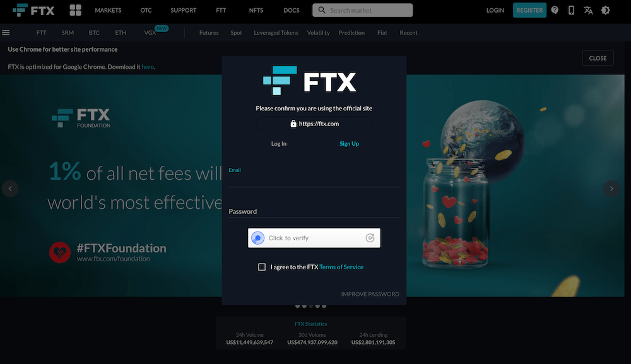Click the "Click to verify" captcha

(x=314, y=238)
